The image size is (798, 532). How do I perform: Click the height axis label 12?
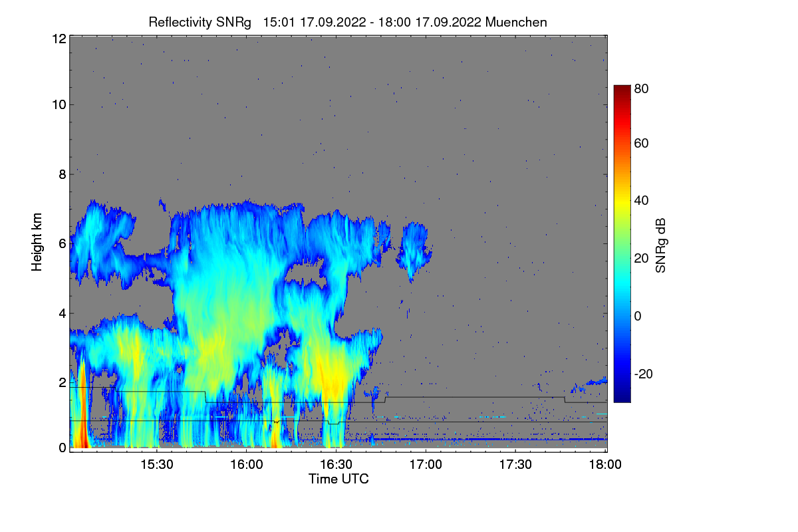click(59, 39)
